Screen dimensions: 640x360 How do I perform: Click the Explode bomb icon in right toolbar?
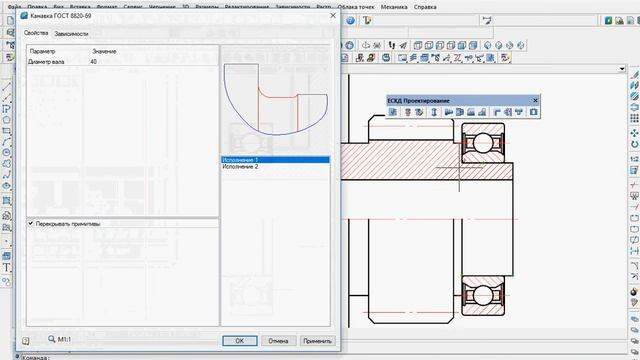pos(634,291)
